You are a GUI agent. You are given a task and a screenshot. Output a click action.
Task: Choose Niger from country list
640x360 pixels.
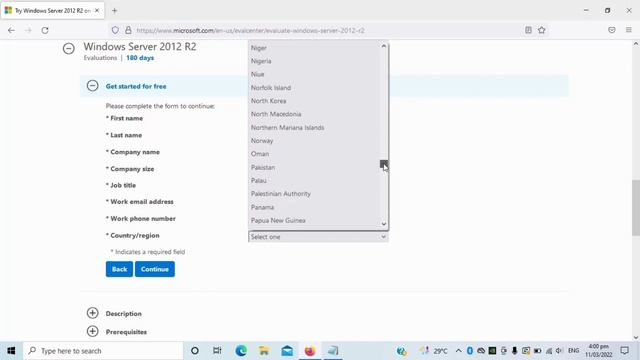(x=259, y=48)
